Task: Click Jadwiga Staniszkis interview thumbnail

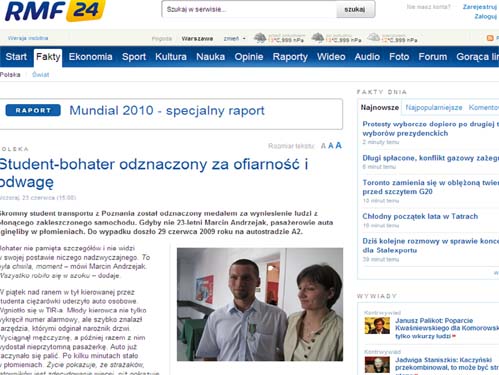Action: coord(377,365)
